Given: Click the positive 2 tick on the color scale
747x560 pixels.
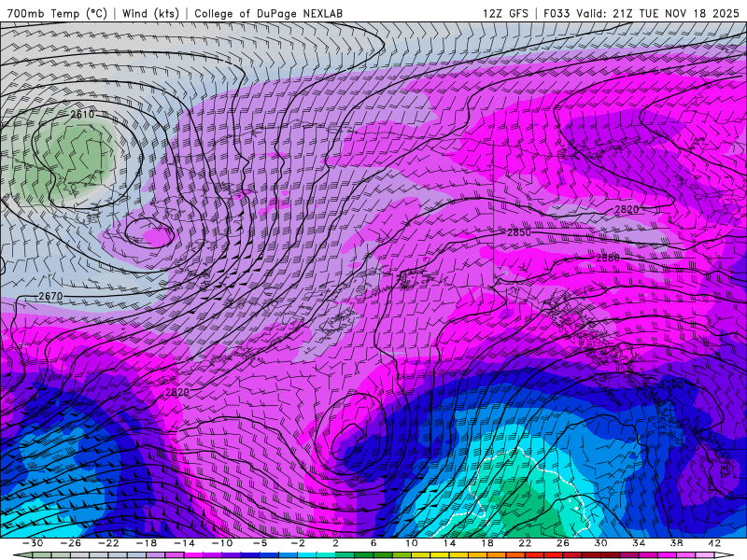Looking at the screenshot, I should pos(336,543).
